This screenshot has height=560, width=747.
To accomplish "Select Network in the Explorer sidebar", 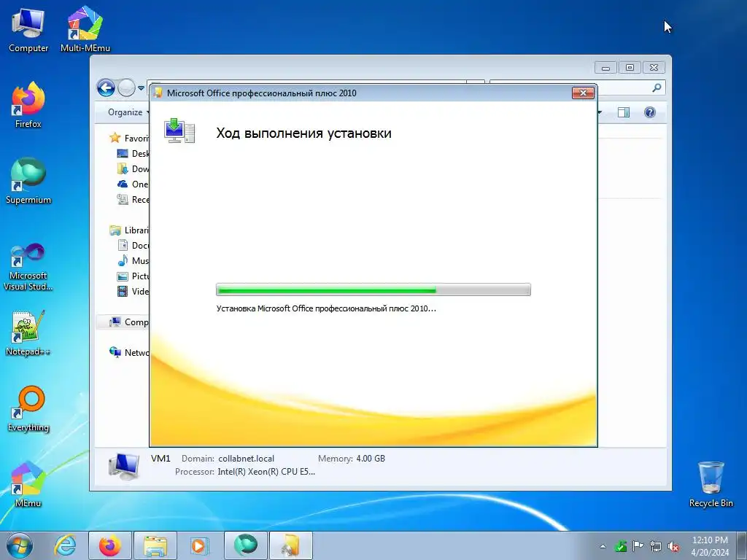I will coord(129,352).
